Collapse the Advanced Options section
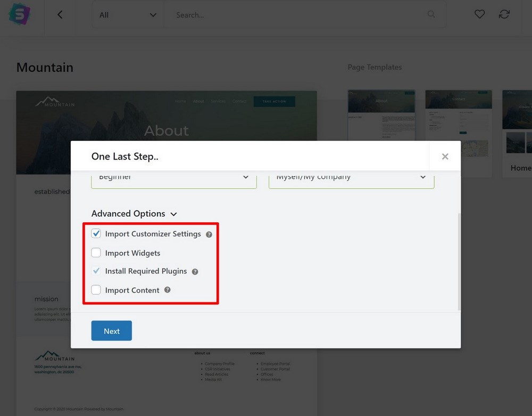 pyautogui.click(x=135, y=214)
